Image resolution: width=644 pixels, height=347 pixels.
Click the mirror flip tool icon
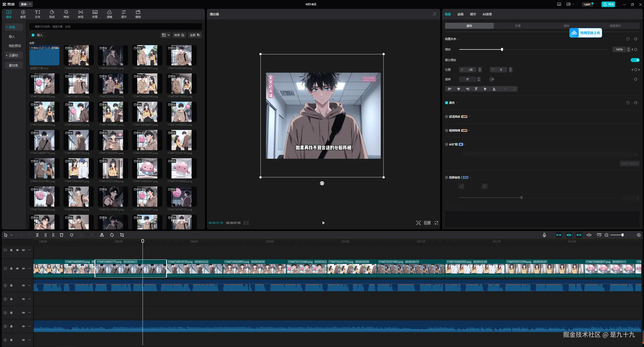tap(102, 235)
